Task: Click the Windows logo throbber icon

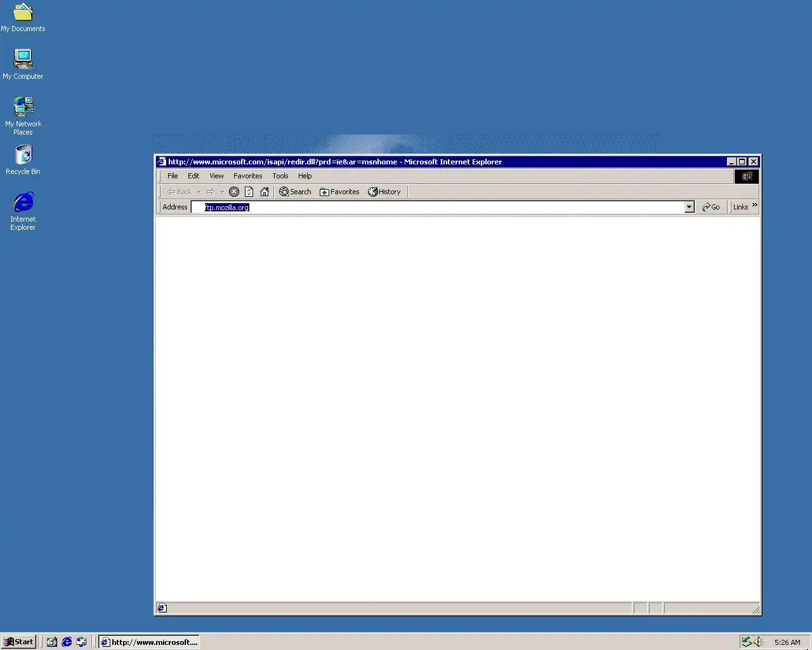Action: [x=747, y=176]
